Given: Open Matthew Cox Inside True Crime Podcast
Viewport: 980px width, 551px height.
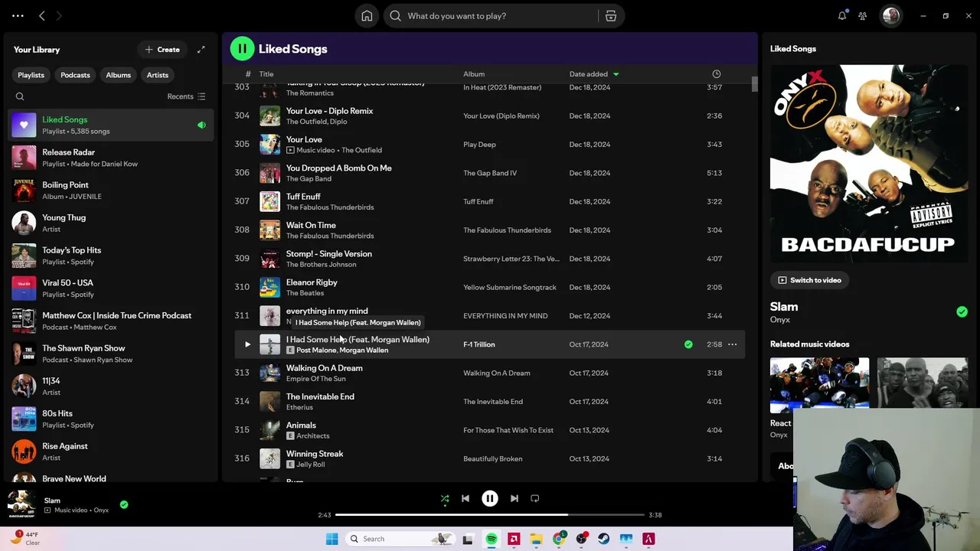Looking at the screenshot, I should [x=111, y=321].
